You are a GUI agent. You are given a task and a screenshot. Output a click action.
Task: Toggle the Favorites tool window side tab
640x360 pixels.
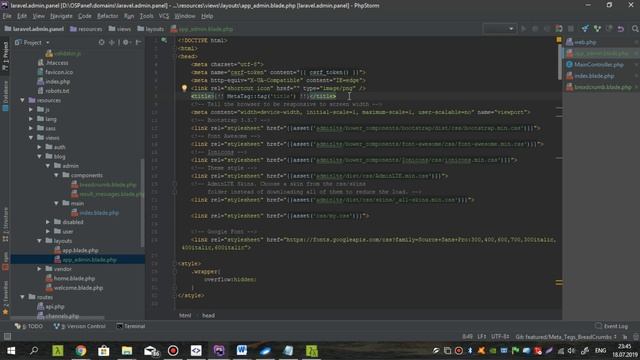point(5,298)
